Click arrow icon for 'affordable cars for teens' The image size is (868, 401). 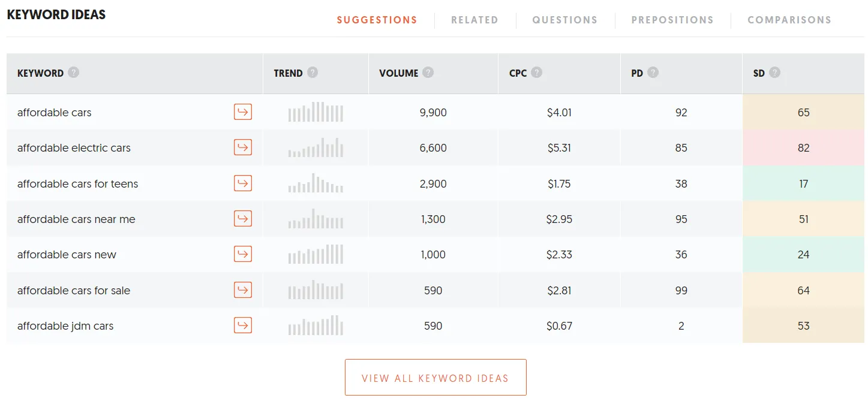coord(242,183)
